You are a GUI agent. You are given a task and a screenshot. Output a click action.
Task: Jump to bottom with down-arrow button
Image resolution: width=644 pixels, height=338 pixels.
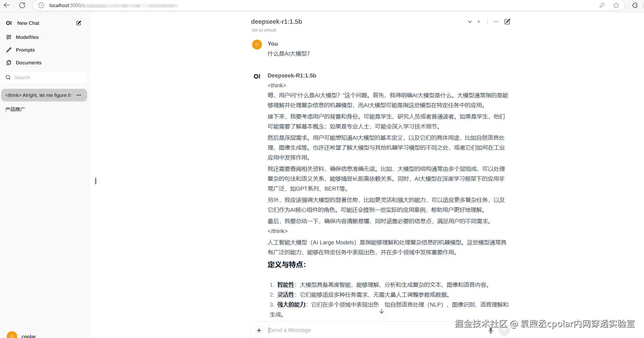coord(381,311)
